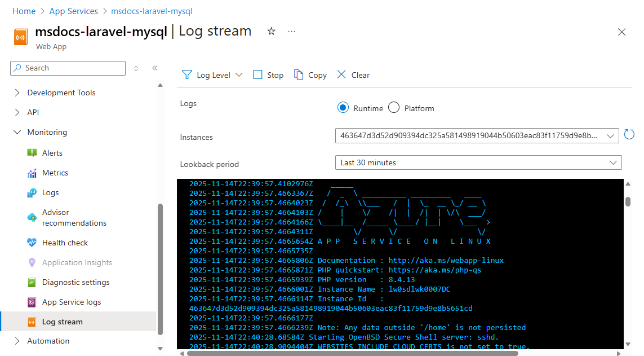Click the Metrics chart icon
The image size is (644, 356).
pos(32,173)
